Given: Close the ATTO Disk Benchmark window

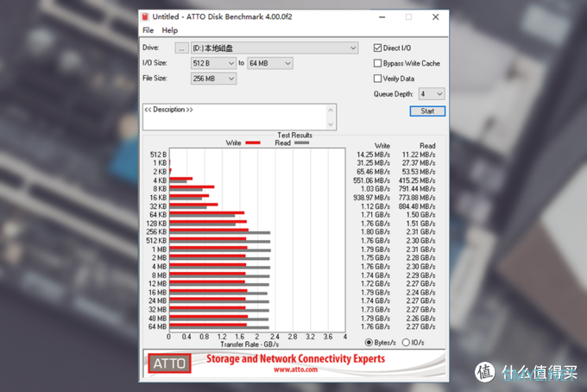Looking at the screenshot, I should 435,17.
